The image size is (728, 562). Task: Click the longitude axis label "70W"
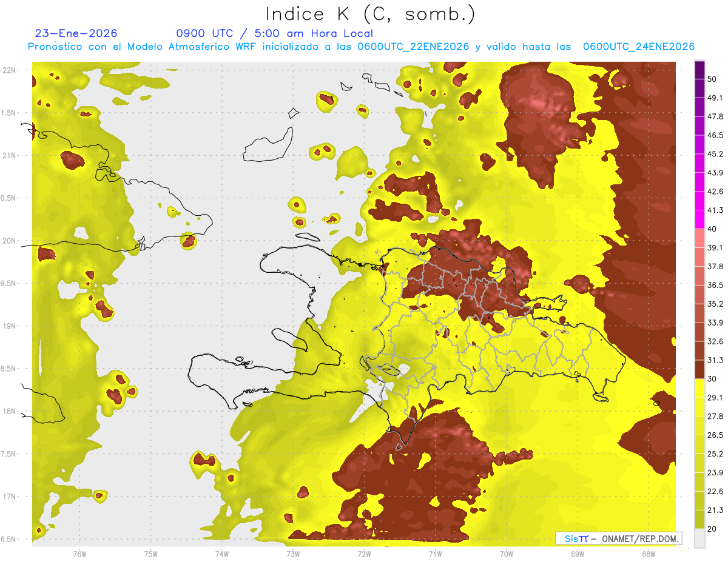click(x=507, y=554)
